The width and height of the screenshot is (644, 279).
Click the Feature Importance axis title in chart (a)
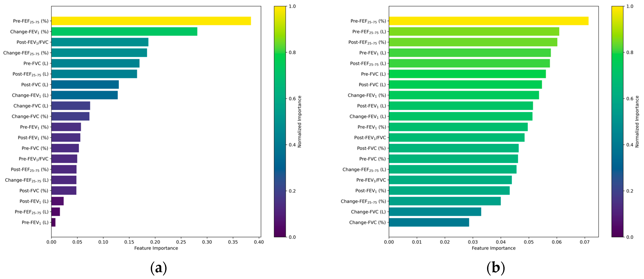click(156, 248)
